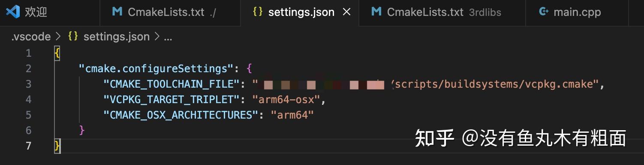Click line number 7 in the gutter
The height and width of the screenshot is (165, 644).
tap(28, 146)
